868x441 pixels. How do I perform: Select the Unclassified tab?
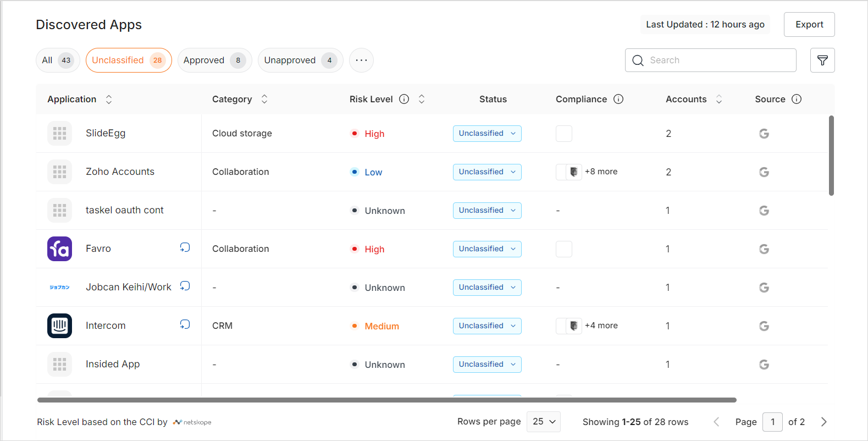pyautogui.click(x=129, y=60)
